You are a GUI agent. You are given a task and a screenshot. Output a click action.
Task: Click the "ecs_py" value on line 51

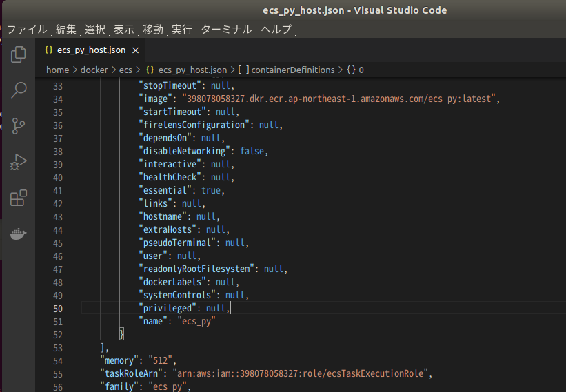(x=196, y=321)
